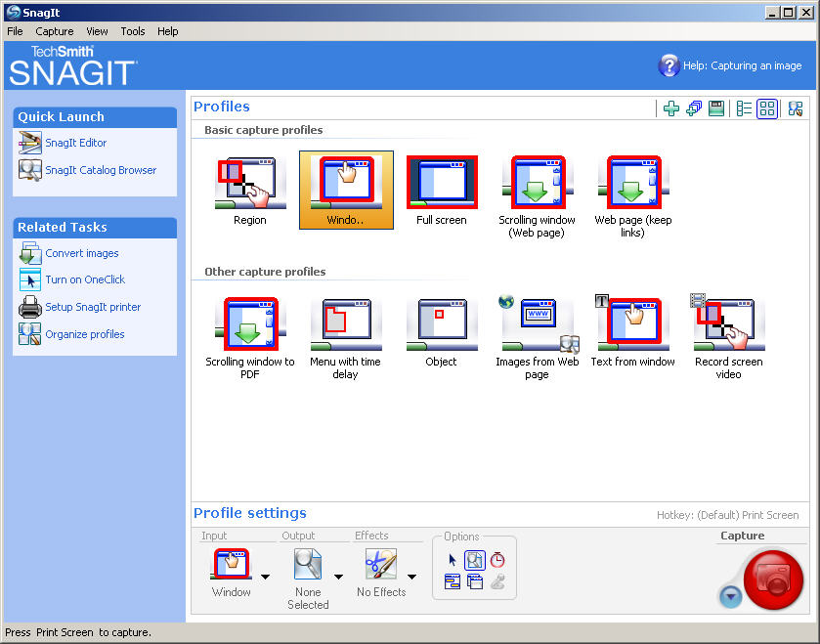820x644 pixels.
Task: Click the SnagIt Catalog Browser icon
Action: [x=29, y=170]
